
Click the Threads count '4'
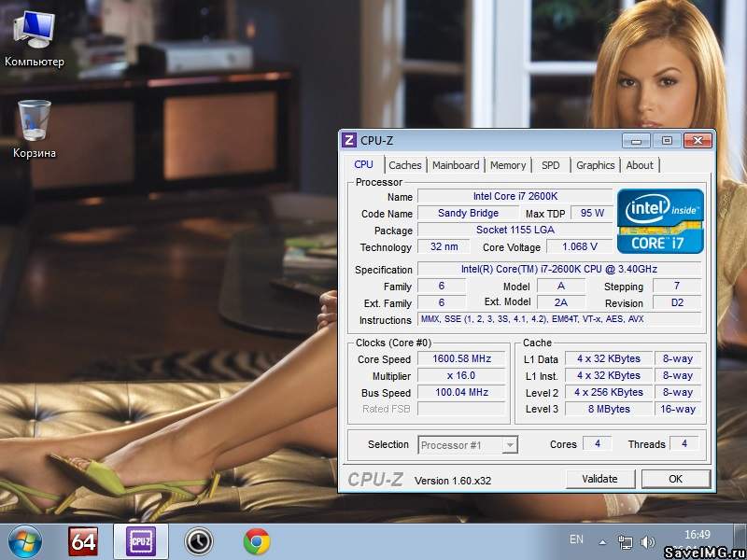[684, 444]
